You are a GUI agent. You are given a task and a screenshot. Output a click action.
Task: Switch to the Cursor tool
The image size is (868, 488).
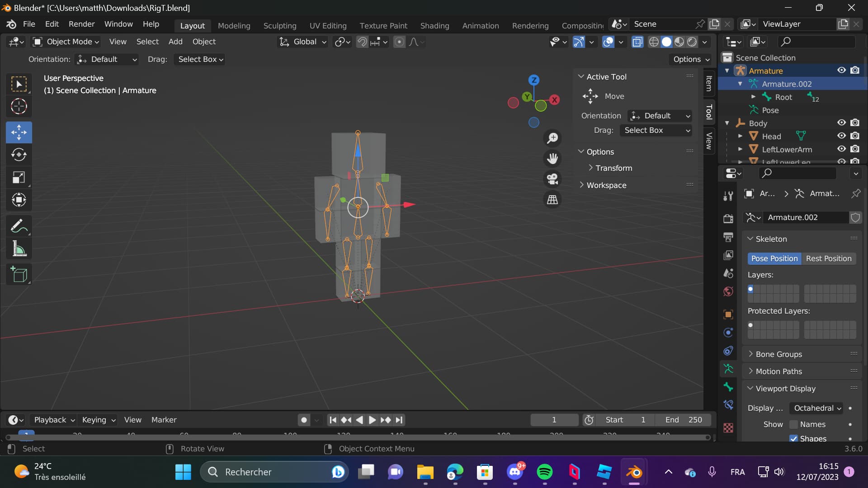(19, 107)
